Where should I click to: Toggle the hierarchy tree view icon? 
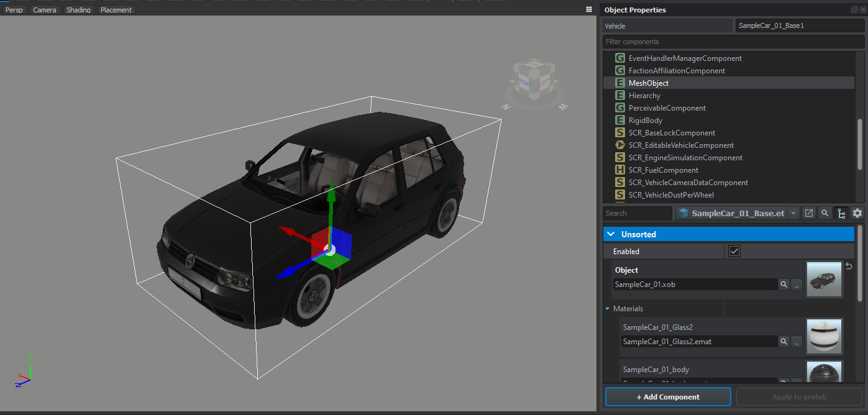pos(841,213)
